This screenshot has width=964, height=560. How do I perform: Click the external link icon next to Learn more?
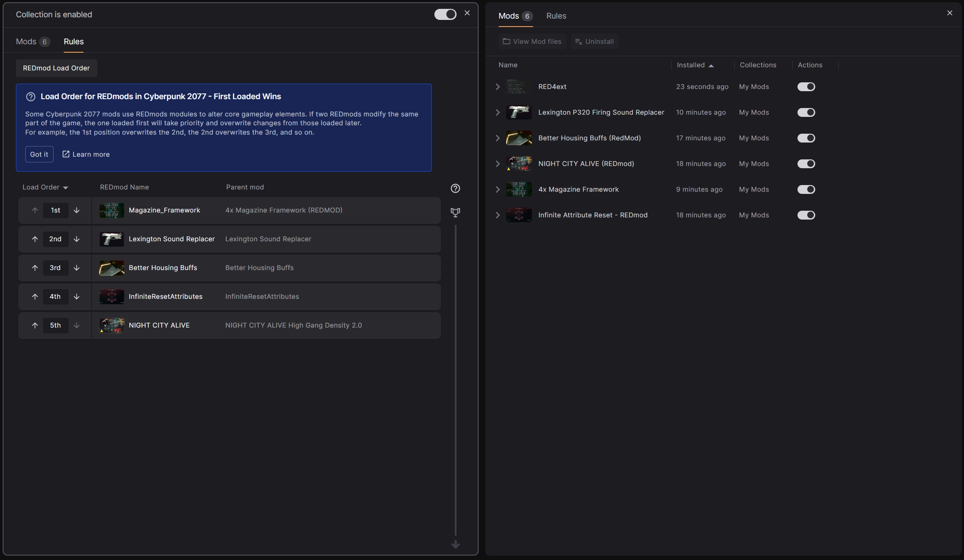(x=66, y=154)
